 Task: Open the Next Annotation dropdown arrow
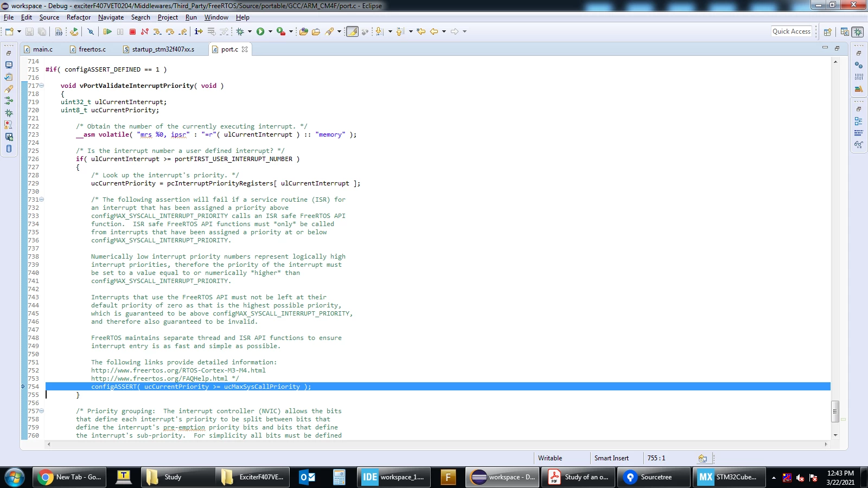tap(390, 31)
